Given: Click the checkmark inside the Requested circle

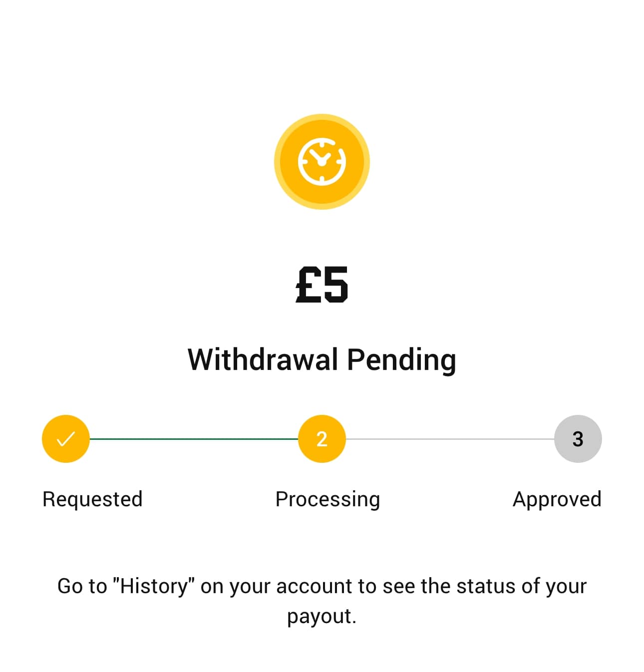Looking at the screenshot, I should coord(65,438).
